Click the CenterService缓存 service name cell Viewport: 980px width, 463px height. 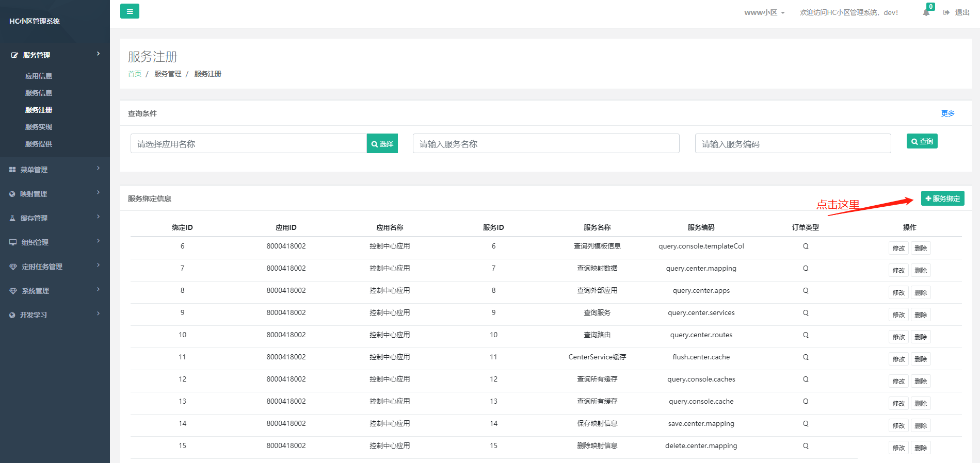(x=597, y=357)
